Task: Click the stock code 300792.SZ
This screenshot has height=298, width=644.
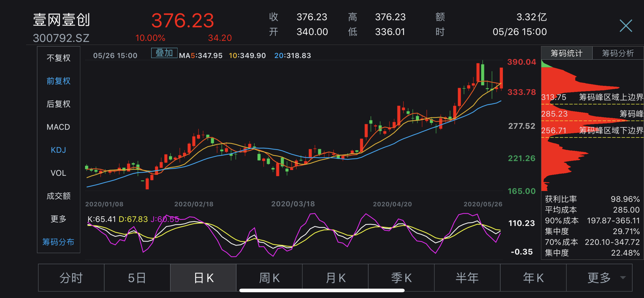Action: click(x=61, y=38)
